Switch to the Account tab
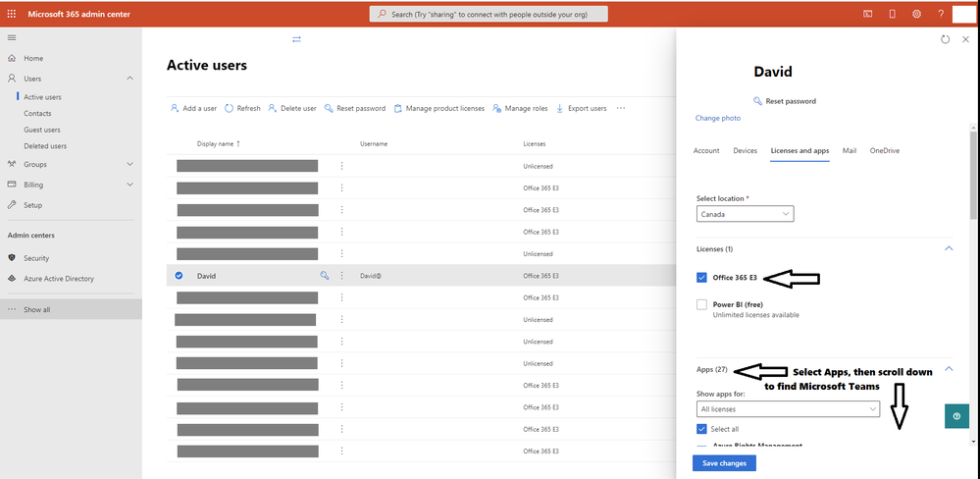Viewport: 980px width, 479px height. 706,151
